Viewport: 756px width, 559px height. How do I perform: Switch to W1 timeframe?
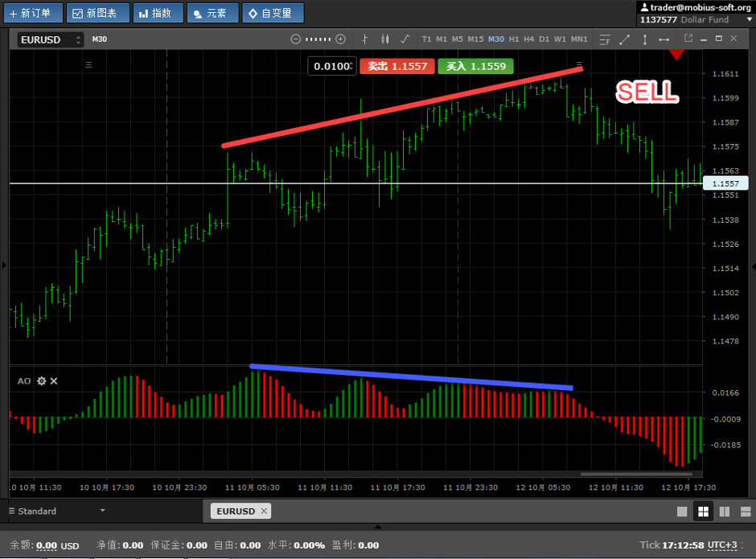[560, 39]
